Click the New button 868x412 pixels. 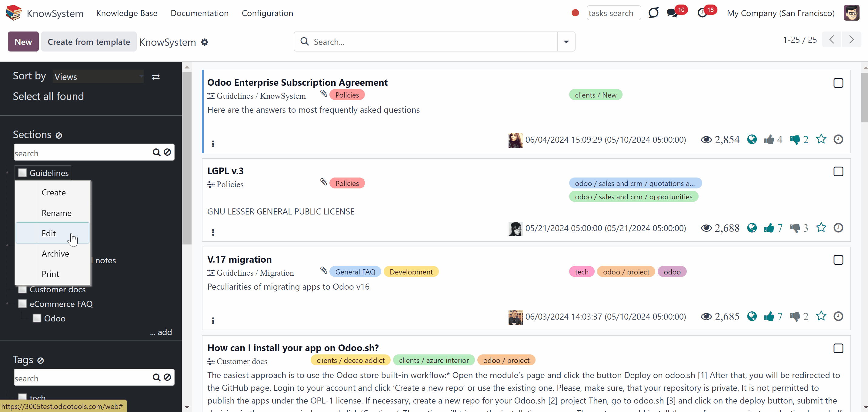[23, 42]
